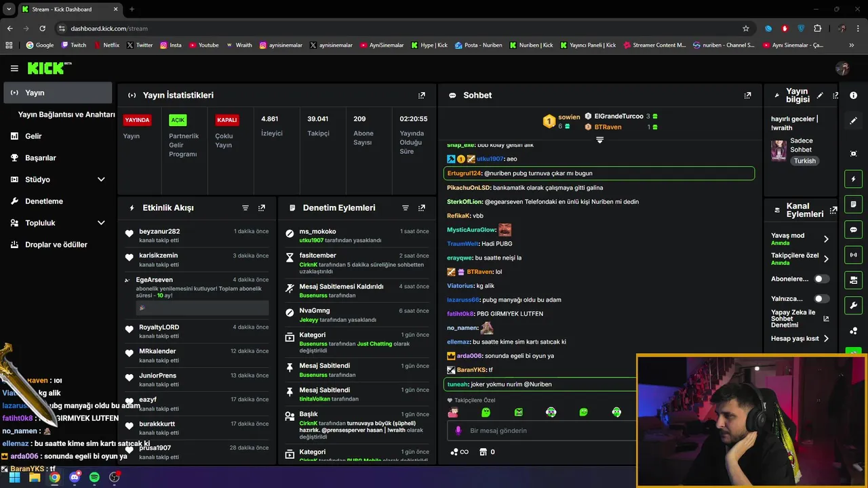The image size is (868, 488).
Task: Click the ms_mokoko moderation entry
Action: click(357, 235)
